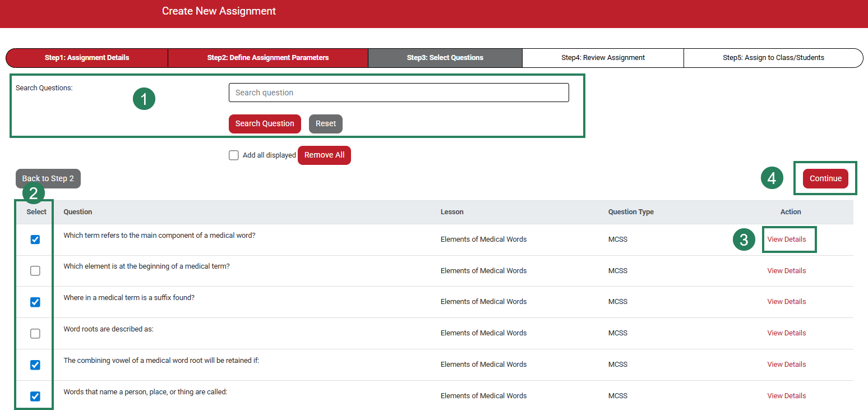Open Step2: Define Assignment Parameters tab
The image size is (868, 410).
click(x=267, y=58)
